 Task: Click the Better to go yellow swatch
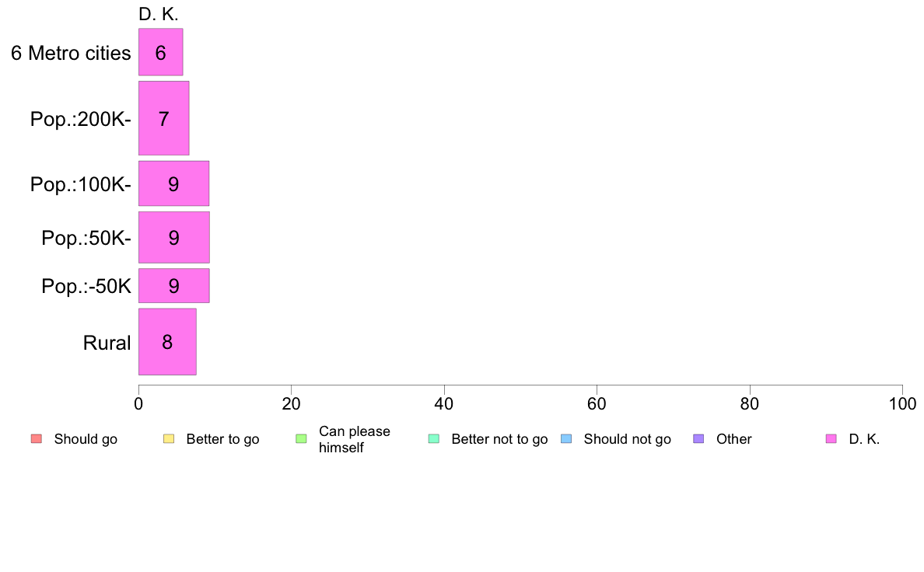click(x=169, y=439)
